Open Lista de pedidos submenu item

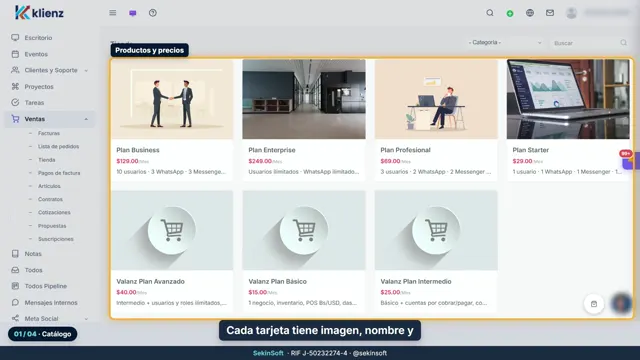coord(58,146)
